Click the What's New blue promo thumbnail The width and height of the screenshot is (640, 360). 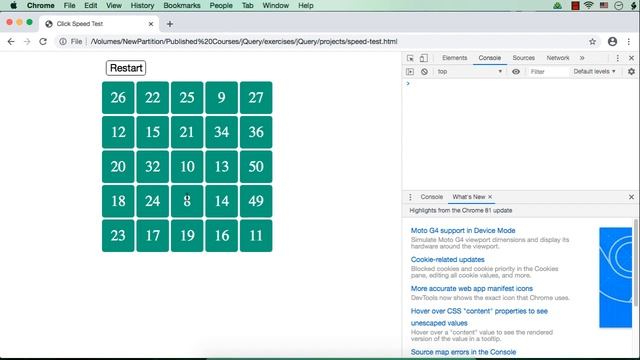pos(616,278)
